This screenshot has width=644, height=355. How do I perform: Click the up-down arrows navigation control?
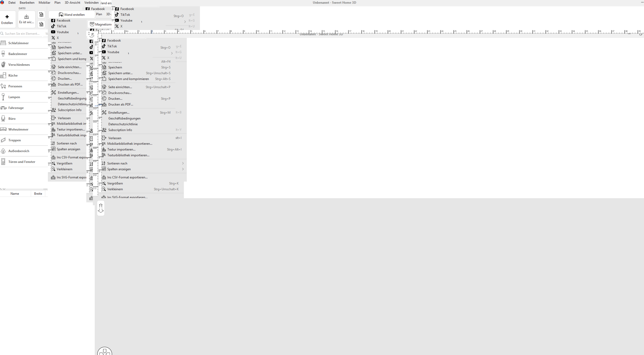click(x=101, y=208)
